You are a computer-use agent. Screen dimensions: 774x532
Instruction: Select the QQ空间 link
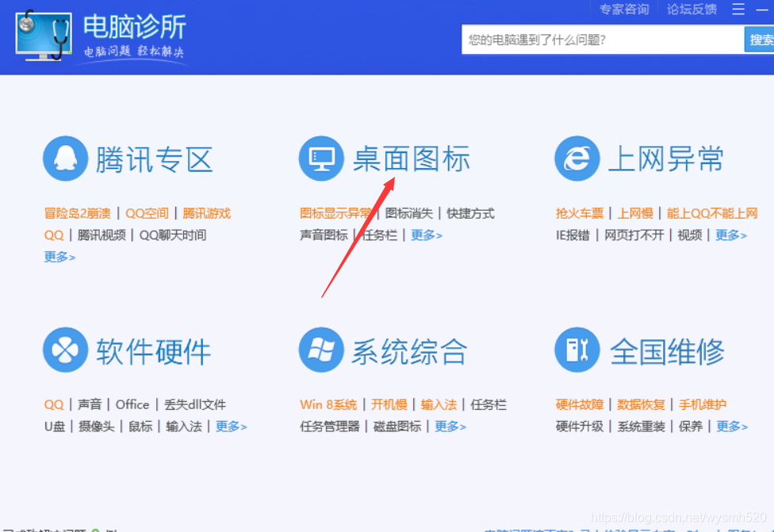click(x=147, y=213)
